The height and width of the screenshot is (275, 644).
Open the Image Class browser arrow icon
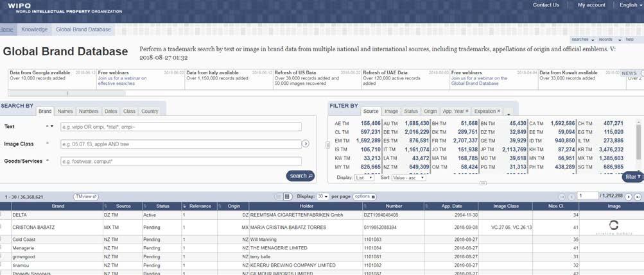click(x=305, y=144)
